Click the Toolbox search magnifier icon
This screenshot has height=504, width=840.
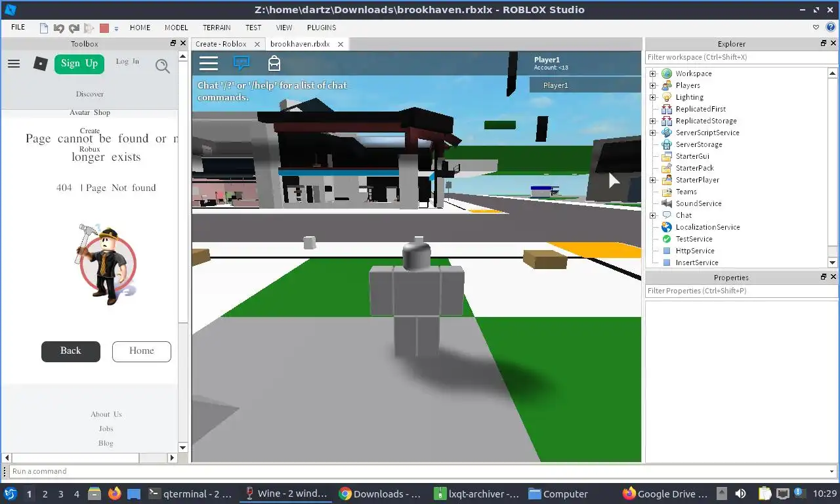163,66
